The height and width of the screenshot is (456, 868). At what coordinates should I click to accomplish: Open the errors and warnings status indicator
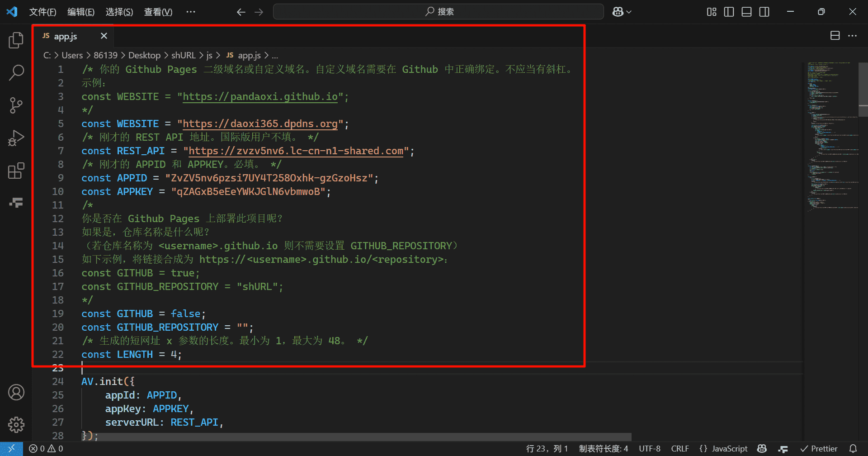click(46, 449)
